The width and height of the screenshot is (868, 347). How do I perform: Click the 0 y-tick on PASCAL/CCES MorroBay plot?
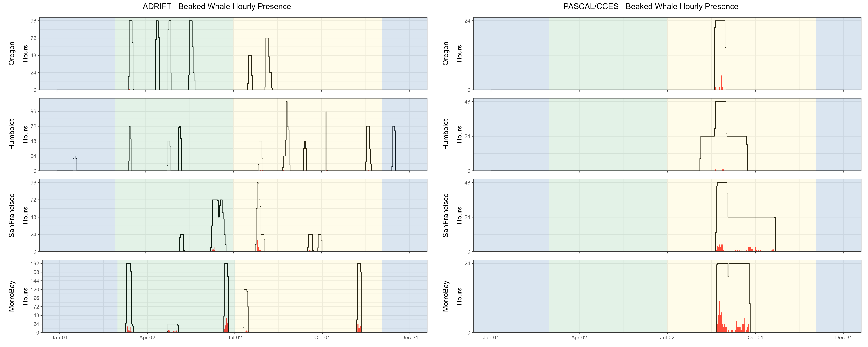click(469, 333)
